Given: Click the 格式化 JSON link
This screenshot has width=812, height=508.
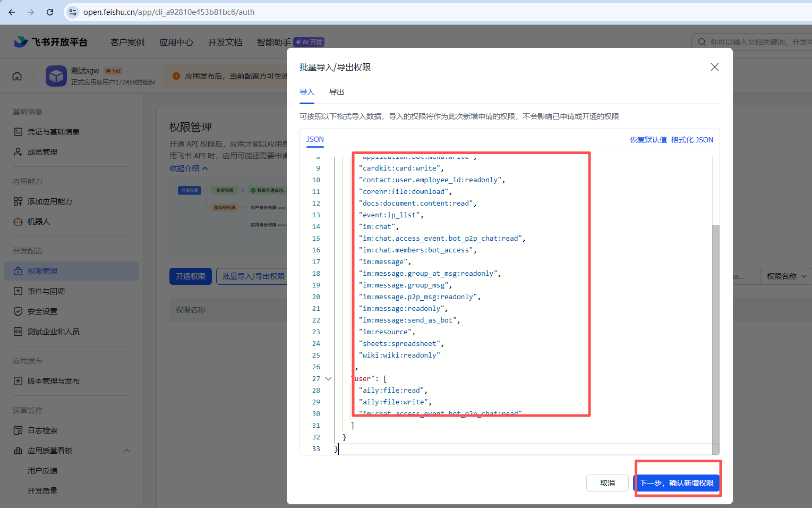Looking at the screenshot, I should pos(692,139).
